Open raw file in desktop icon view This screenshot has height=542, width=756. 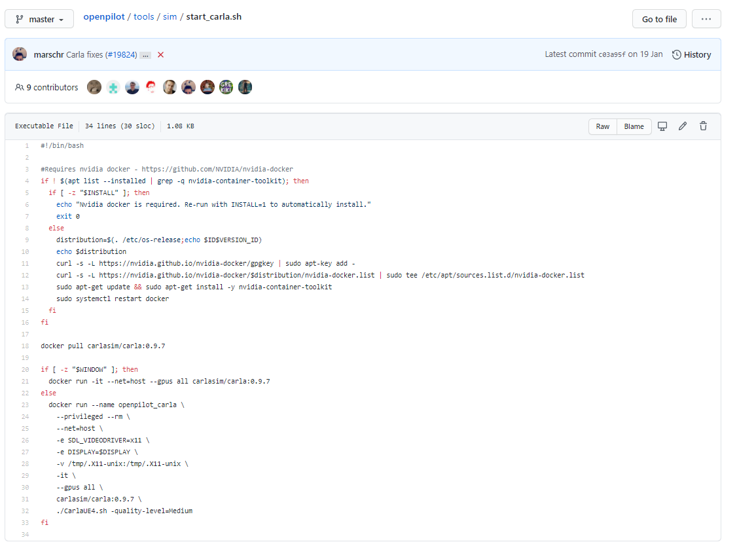[662, 126]
